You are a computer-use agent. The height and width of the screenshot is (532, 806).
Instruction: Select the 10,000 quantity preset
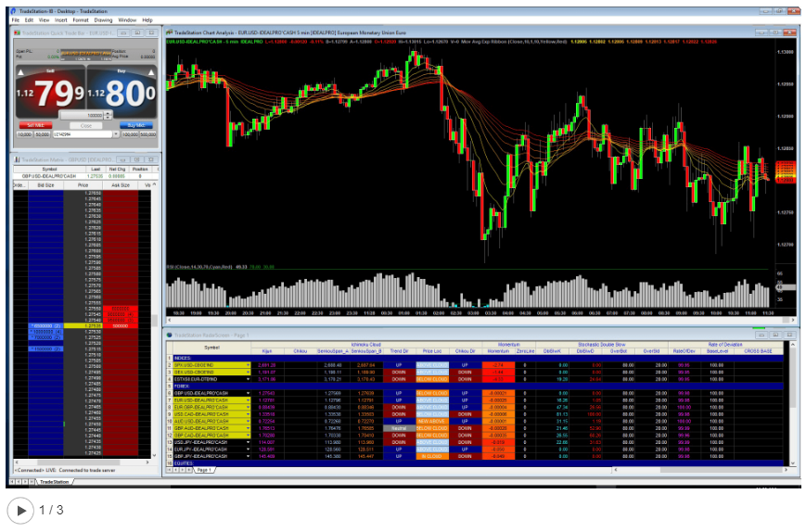pyautogui.click(x=25, y=134)
